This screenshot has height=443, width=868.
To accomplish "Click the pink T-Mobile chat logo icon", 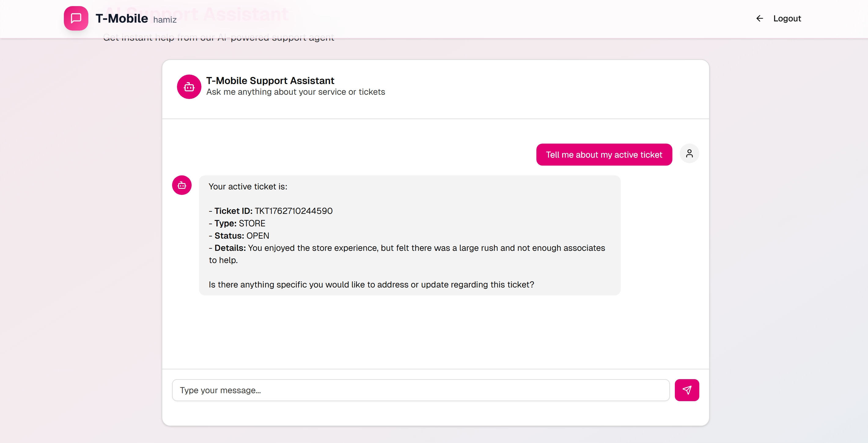I will (x=76, y=18).
